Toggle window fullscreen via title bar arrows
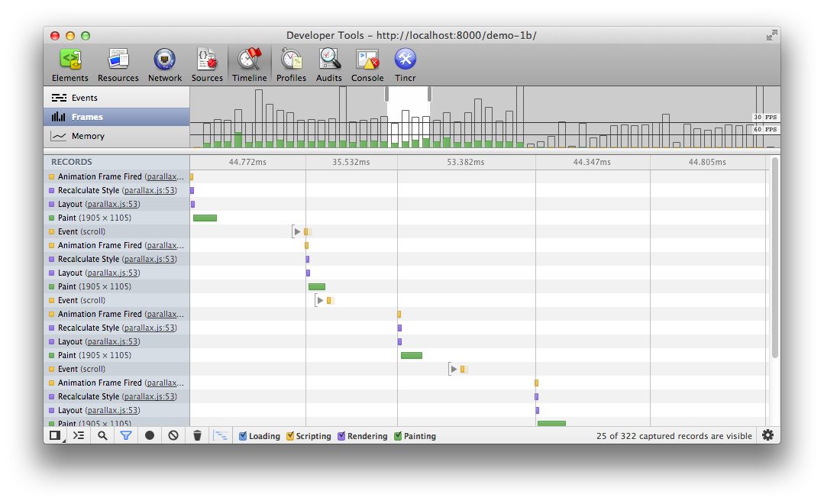The height and width of the screenshot is (504, 824). click(771, 35)
